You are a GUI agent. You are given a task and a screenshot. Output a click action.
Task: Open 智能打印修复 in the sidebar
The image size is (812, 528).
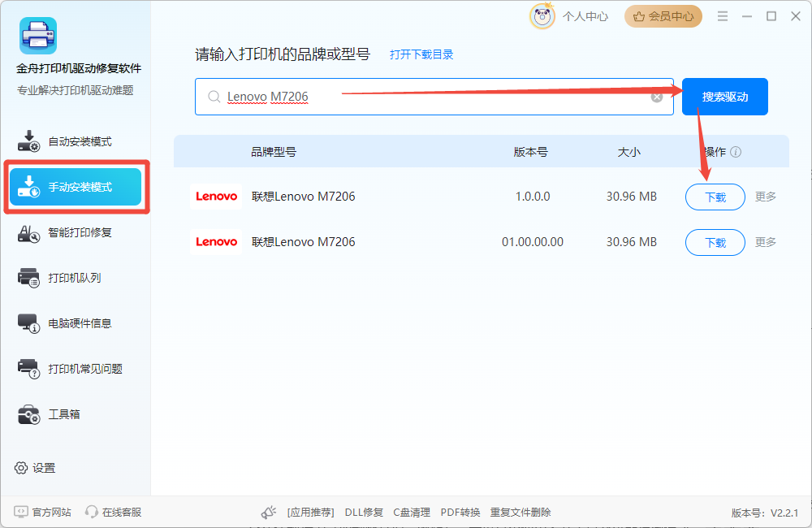click(x=76, y=232)
